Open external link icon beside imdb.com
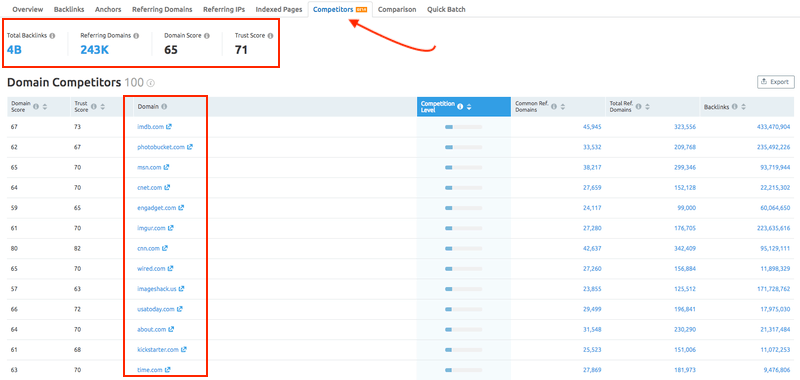This screenshot has height=380, width=800. tap(169, 126)
